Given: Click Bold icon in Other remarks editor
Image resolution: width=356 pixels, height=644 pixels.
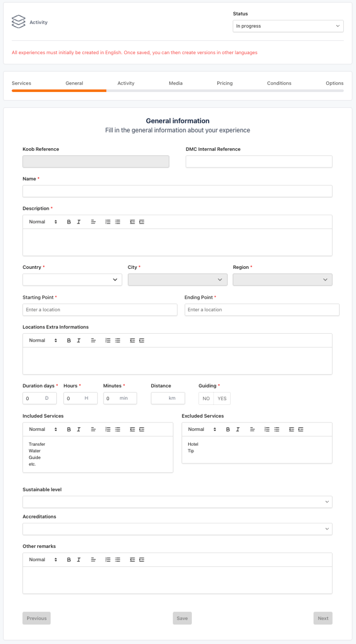Looking at the screenshot, I should point(69,560).
